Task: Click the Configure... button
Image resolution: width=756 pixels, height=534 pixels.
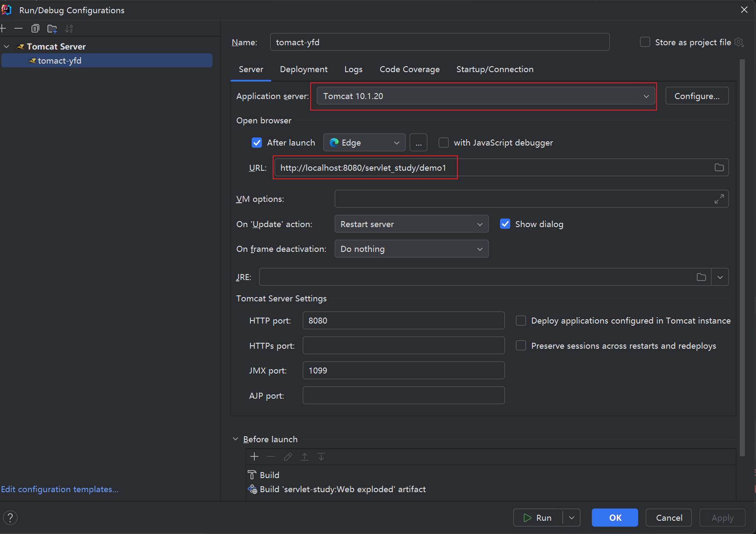Action: [x=697, y=96]
